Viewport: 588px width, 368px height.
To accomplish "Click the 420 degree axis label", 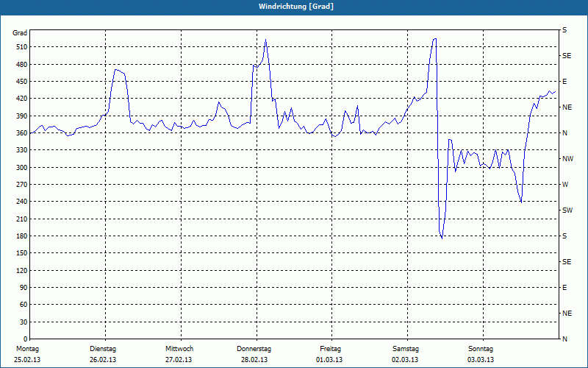I will pyautogui.click(x=22, y=99).
